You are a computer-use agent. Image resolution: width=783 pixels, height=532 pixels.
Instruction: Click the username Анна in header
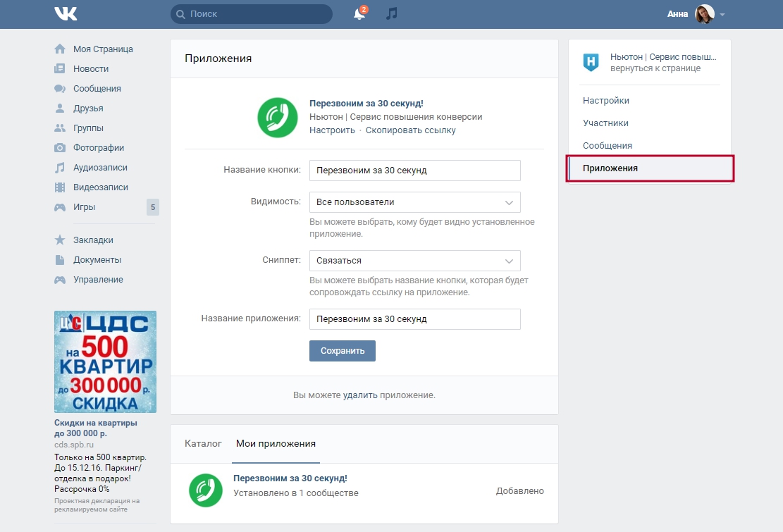(677, 14)
